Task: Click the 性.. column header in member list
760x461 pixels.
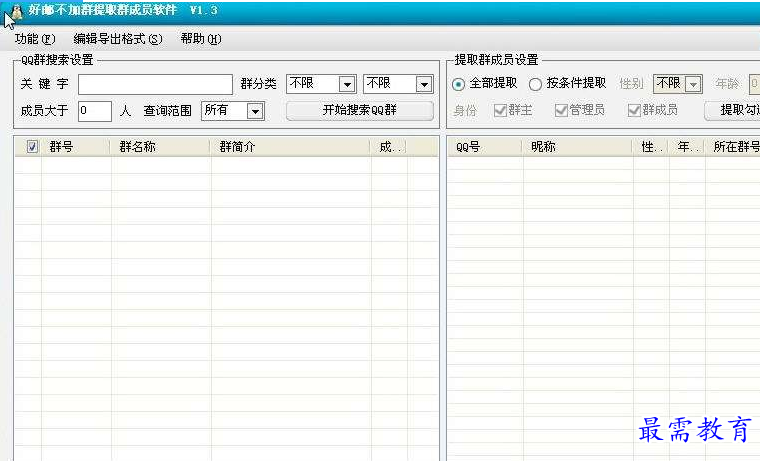Action: pyautogui.click(x=651, y=147)
